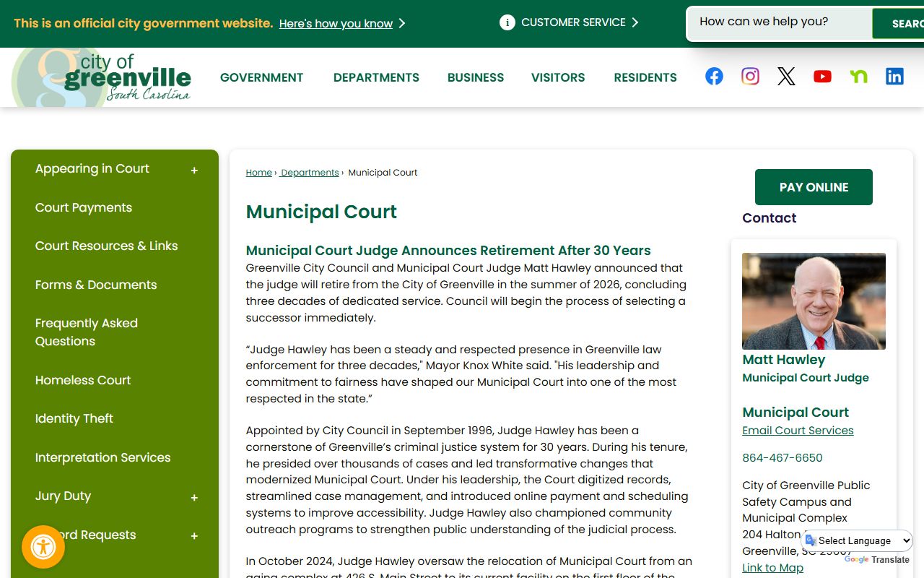
Task: Expand the Here's how you know chevron
Action: (402, 24)
